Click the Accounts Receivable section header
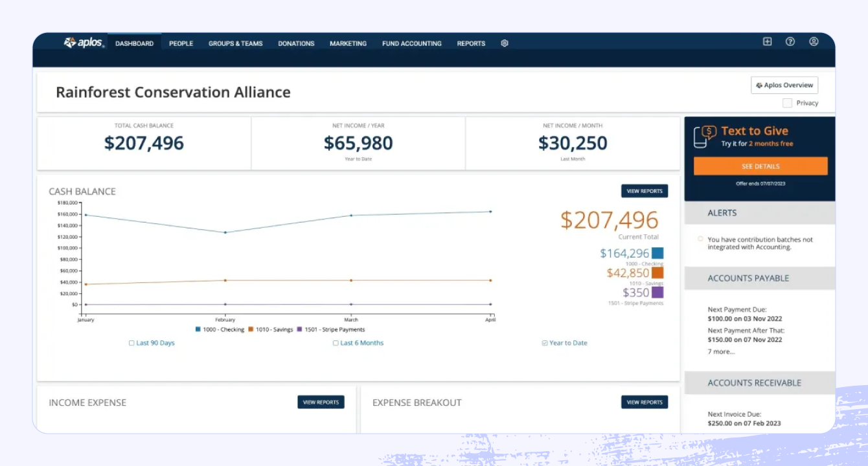The height and width of the screenshot is (466, 868). (760, 383)
